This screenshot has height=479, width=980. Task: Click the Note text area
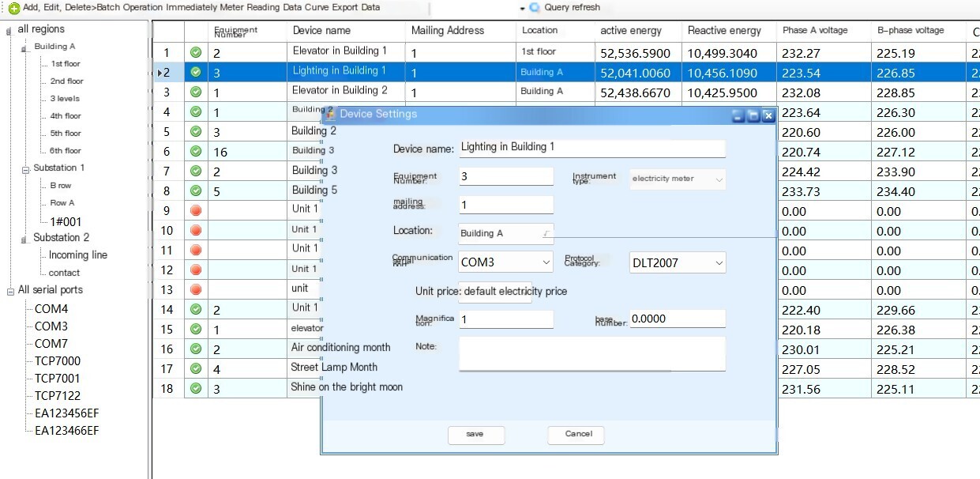point(591,353)
